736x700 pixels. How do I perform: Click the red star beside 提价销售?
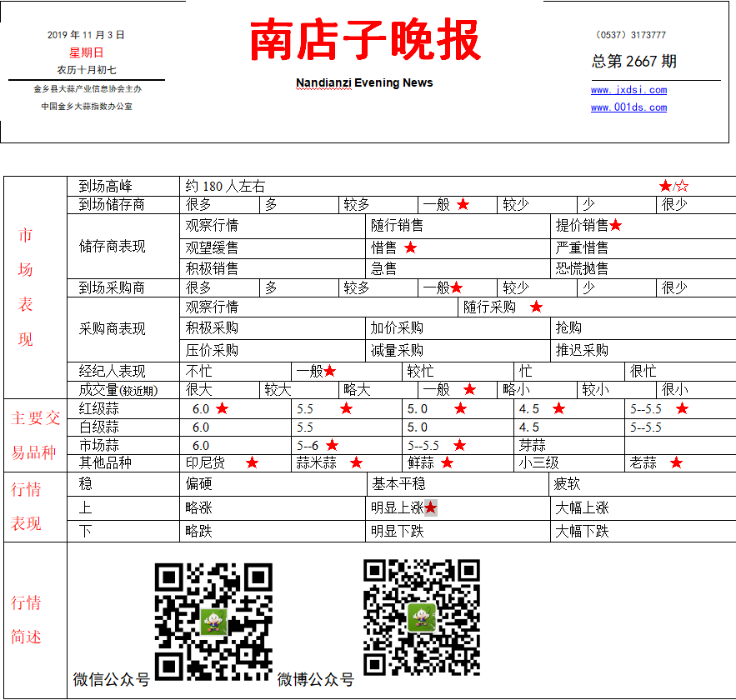click(615, 225)
